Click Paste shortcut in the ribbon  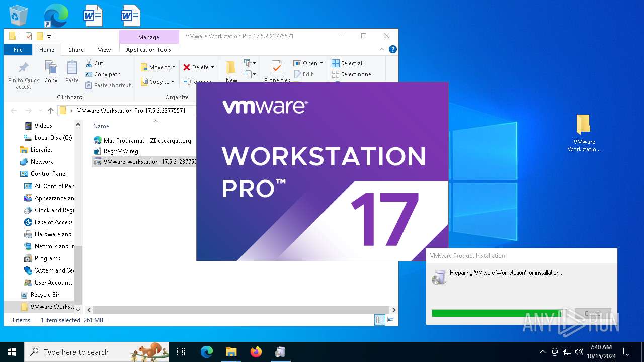(108, 85)
